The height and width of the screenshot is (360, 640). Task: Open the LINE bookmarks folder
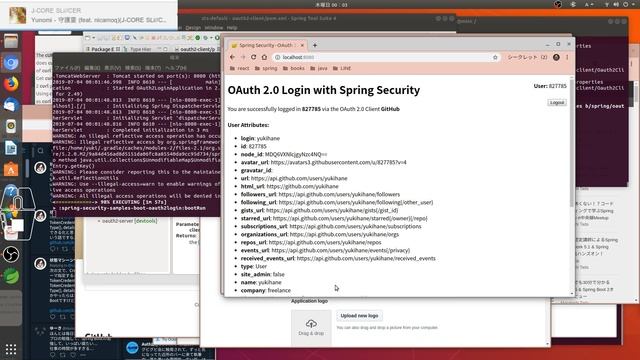(x=342, y=68)
